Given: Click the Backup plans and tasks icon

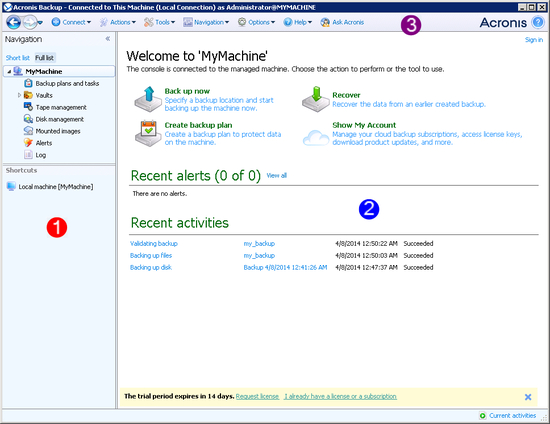Looking at the screenshot, I should click(x=28, y=83).
